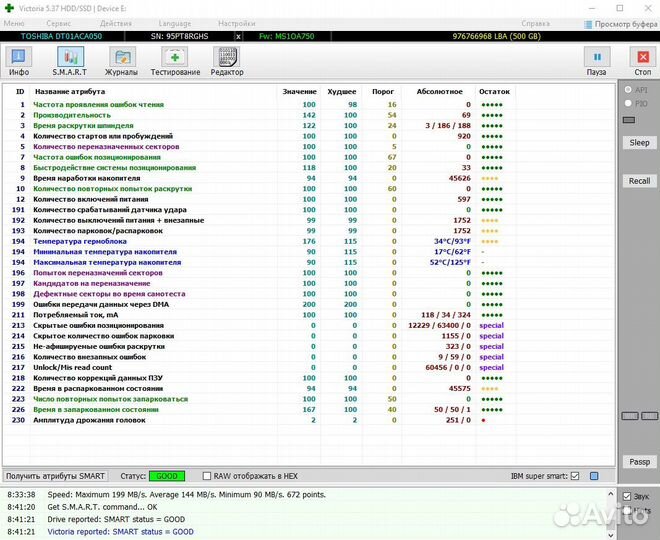Click the Victoria green cross app icon

pyautogui.click(x=8, y=7)
